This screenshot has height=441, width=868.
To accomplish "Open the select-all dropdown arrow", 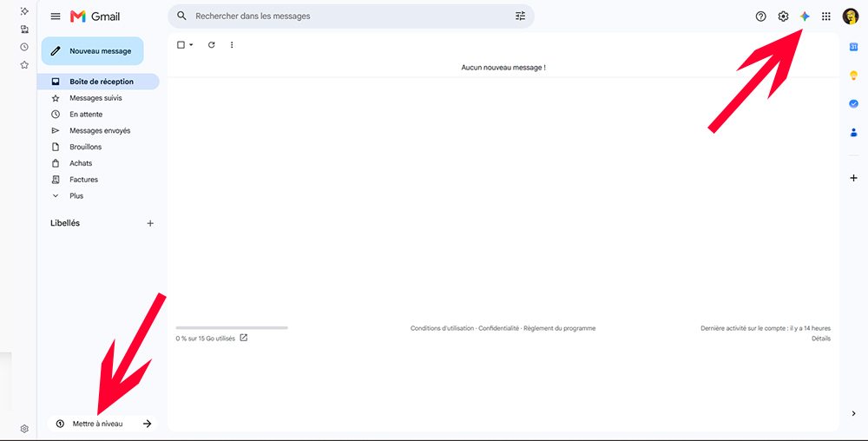I will (191, 45).
